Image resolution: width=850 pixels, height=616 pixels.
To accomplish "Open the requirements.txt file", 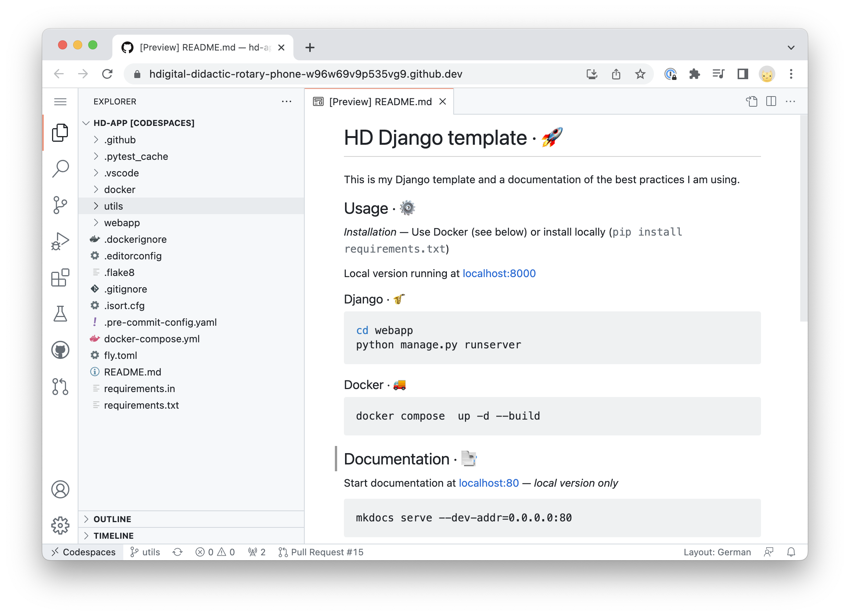I will [x=191, y=405].
